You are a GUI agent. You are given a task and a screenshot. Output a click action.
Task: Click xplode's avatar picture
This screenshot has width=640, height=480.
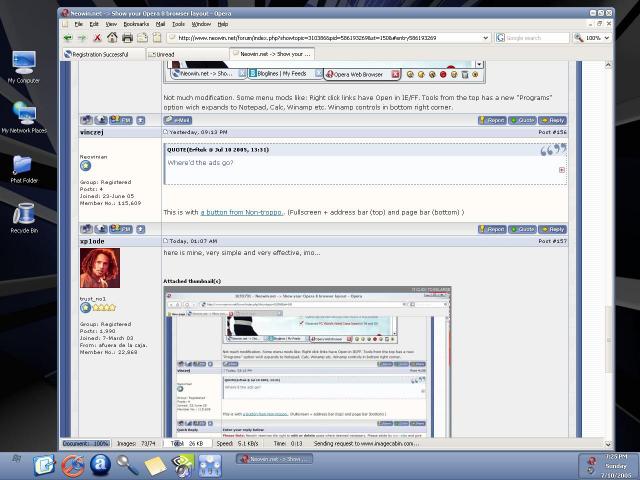pos(100,268)
